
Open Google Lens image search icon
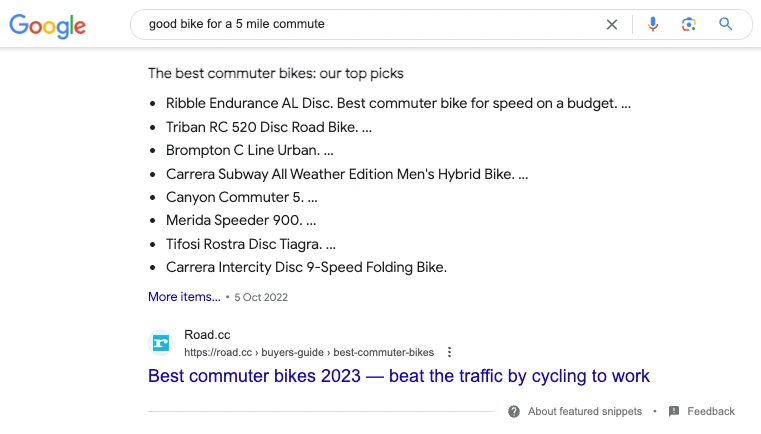[689, 24]
